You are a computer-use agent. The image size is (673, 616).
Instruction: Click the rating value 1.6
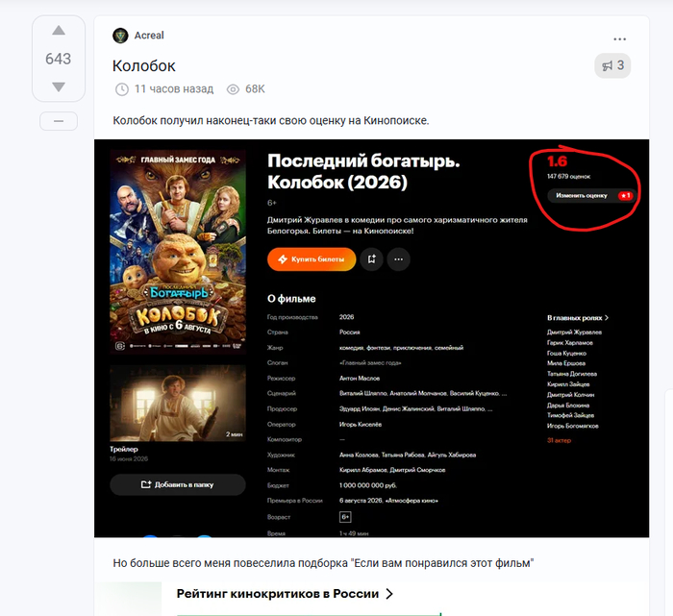pyautogui.click(x=557, y=161)
